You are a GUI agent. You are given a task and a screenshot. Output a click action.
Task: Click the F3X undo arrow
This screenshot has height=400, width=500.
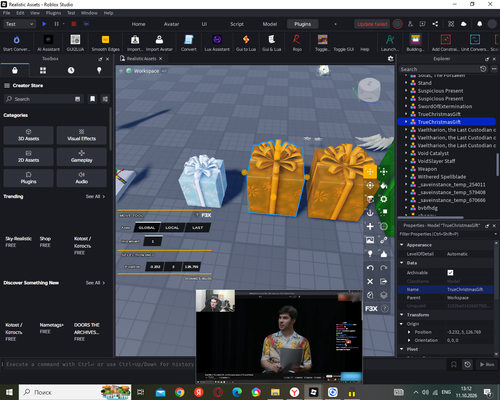[370, 268]
